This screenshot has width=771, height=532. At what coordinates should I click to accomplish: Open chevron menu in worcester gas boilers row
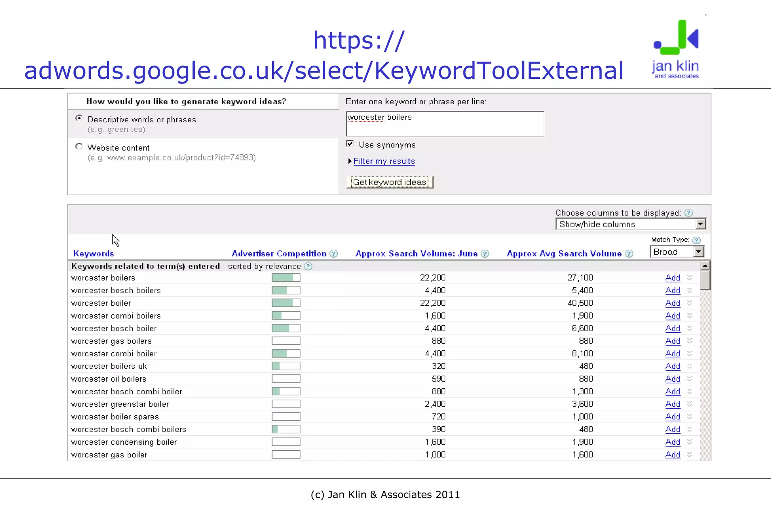coord(690,341)
